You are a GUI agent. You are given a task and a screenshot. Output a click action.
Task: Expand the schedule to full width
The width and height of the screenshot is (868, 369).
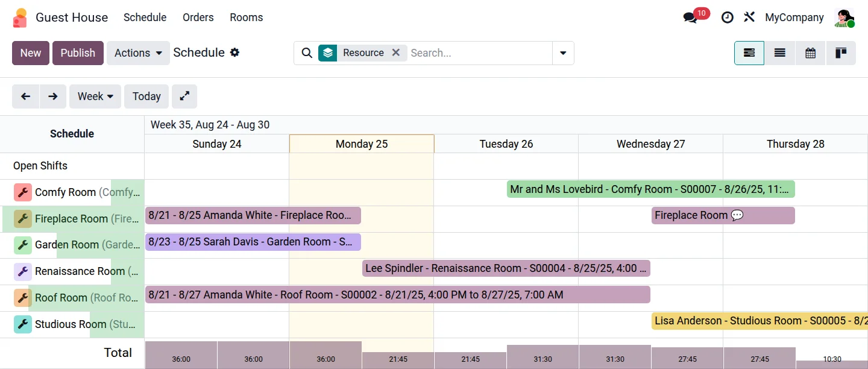click(184, 96)
